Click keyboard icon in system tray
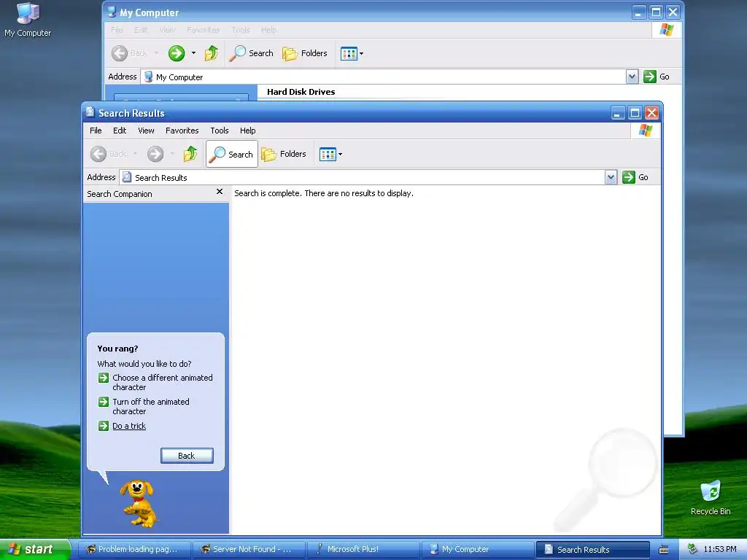Screen dimensions: 747x560 tap(663, 550)
